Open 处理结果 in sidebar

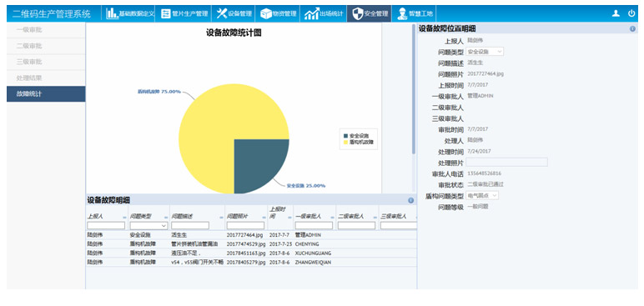[x=46, y=78]
